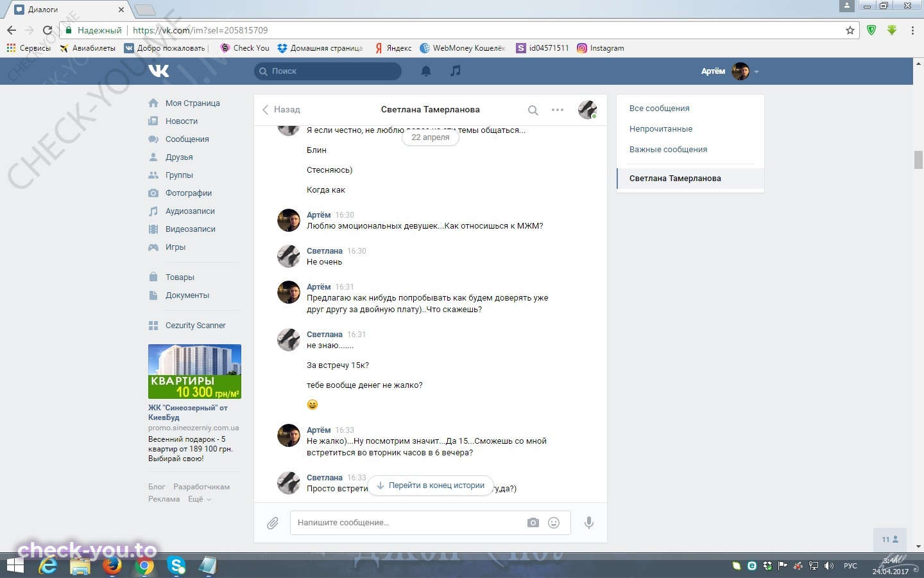Open Chrome three-dot menu
Screen dimensions: 924x578
912,30
